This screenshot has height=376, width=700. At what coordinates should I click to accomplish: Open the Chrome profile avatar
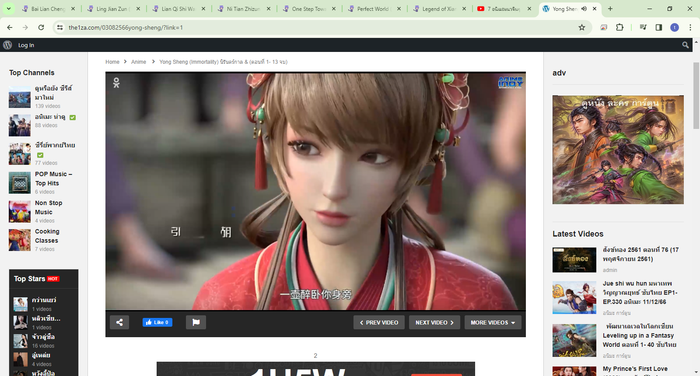point(675,27)
